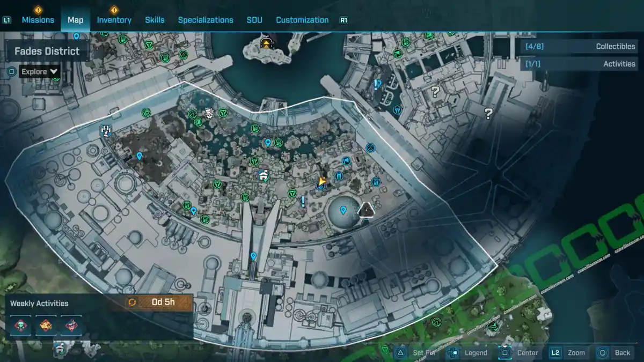
Task: Select the blue pin on the circular dome
Action: point(343,210)
